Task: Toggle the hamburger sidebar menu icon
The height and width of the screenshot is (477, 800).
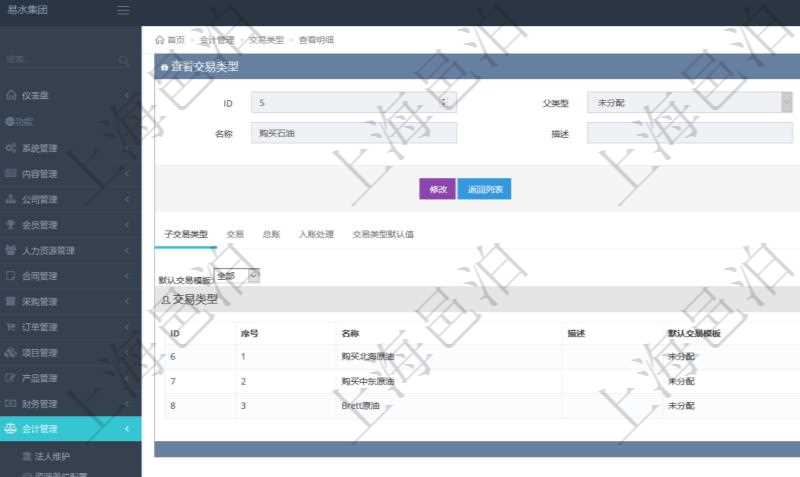Action: [x=123, y=10]
